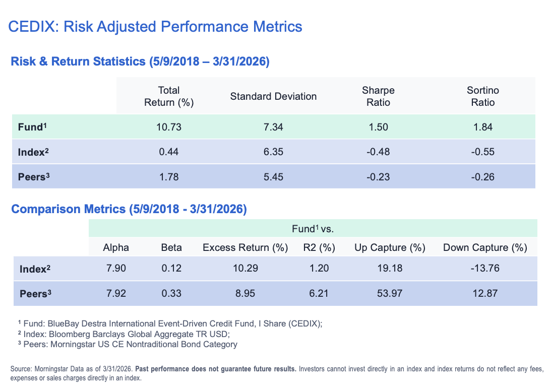551x392 pixels.
Task: Select the Sharpe Ratio column header
Action: point(378,96)
